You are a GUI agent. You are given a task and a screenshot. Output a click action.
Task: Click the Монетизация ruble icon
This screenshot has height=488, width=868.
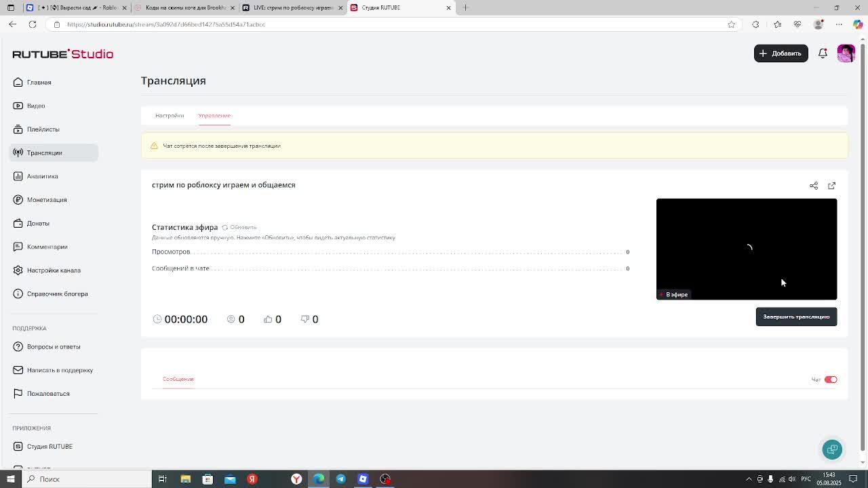click(18, 199)
